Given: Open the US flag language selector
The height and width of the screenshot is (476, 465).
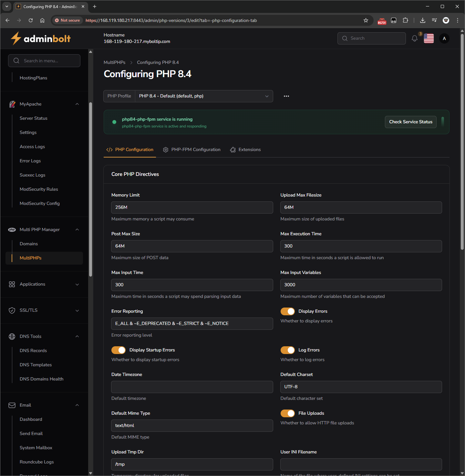Looking at the screenshot, I should [429, 38].
